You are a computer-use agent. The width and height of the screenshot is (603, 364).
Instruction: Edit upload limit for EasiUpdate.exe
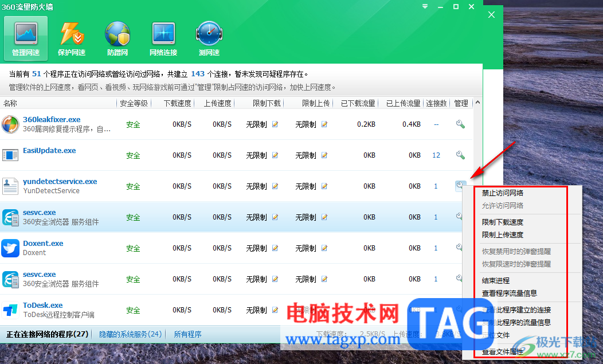point(324,155)
